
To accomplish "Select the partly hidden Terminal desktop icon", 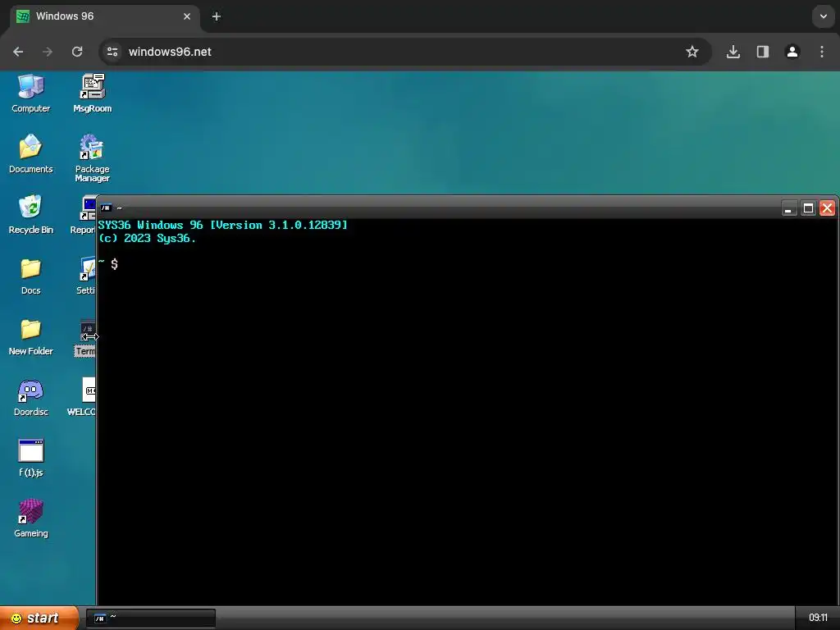I will pyautogui.click(x=85, y=337).
